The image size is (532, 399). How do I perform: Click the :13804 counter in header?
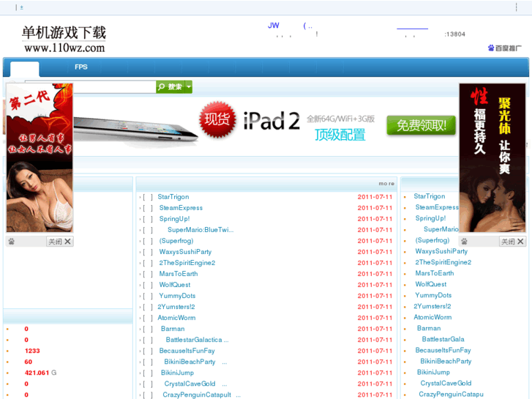click(454, 34)
